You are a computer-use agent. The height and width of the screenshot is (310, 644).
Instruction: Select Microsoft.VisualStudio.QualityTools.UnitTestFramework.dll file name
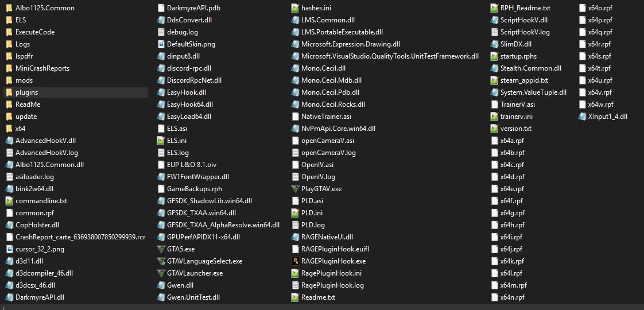[390, 56]
